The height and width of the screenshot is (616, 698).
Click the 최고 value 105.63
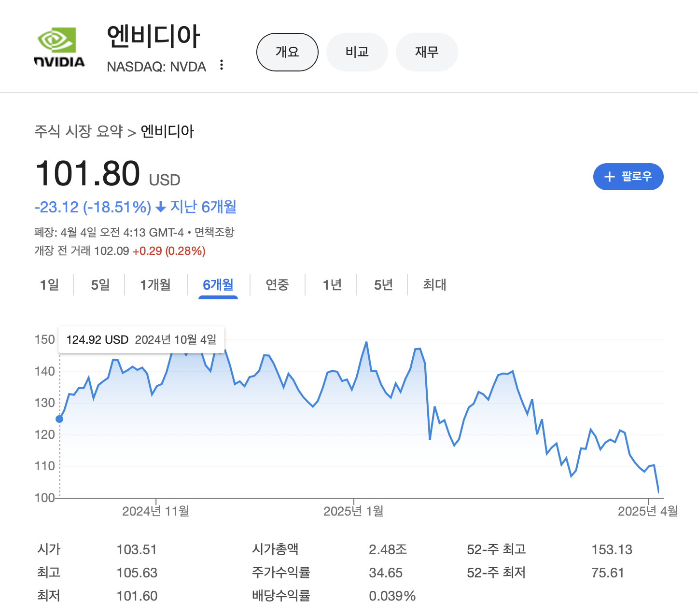137,573
